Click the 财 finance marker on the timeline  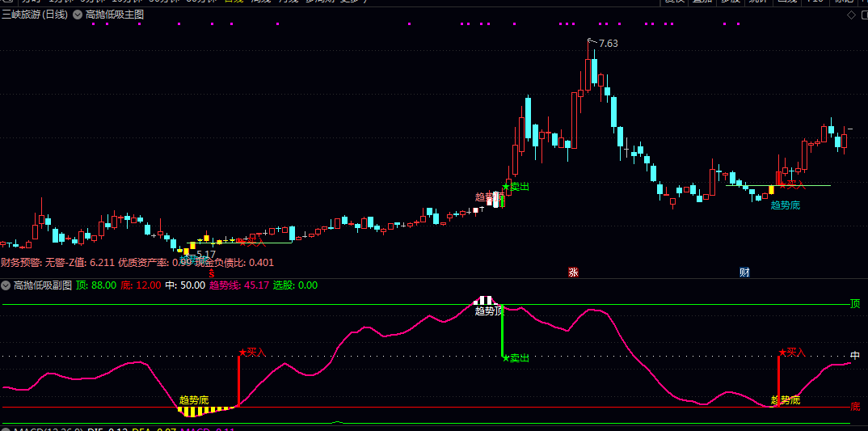click(x=744, y=272)
